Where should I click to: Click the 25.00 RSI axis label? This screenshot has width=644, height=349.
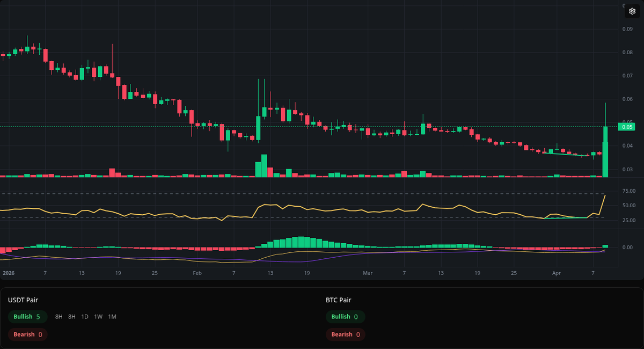[x=628, y=220]
